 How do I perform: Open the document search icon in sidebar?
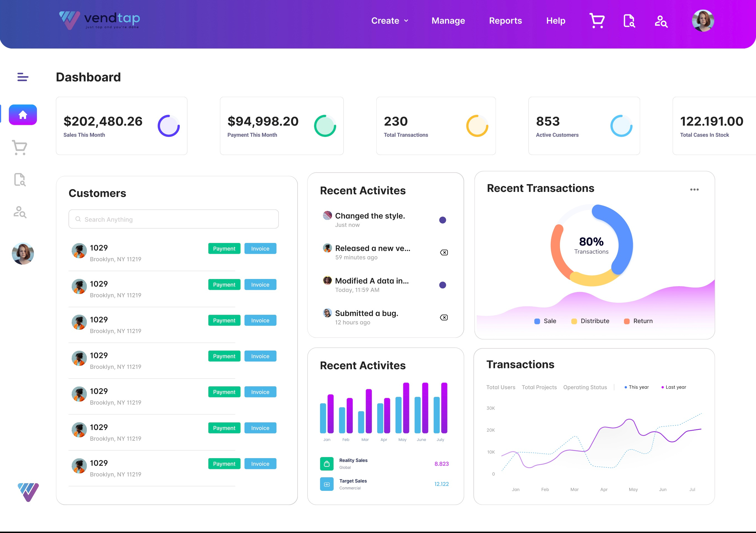[20, 180]
